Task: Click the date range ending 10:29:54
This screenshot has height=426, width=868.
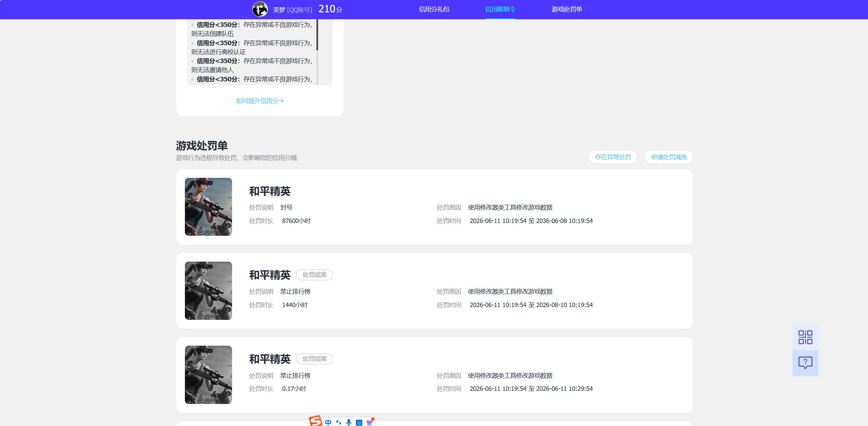Action: tap(531, 389)
